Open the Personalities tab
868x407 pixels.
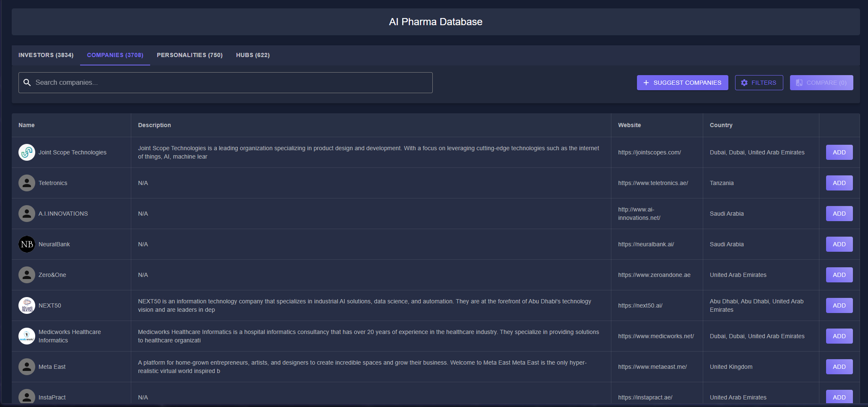190,55
